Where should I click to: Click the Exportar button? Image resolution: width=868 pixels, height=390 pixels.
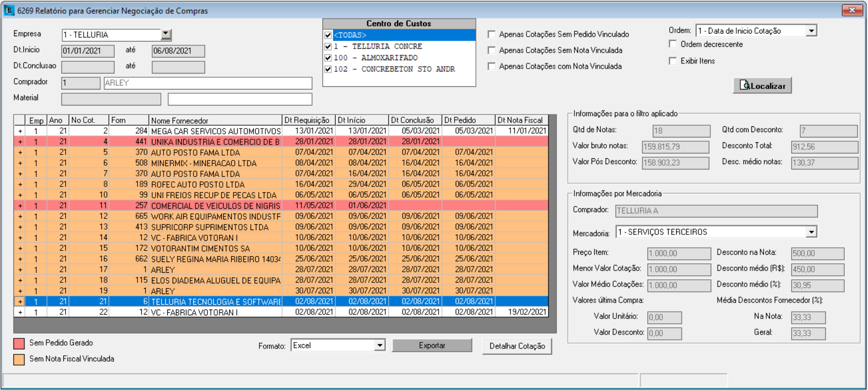(432, 346)
